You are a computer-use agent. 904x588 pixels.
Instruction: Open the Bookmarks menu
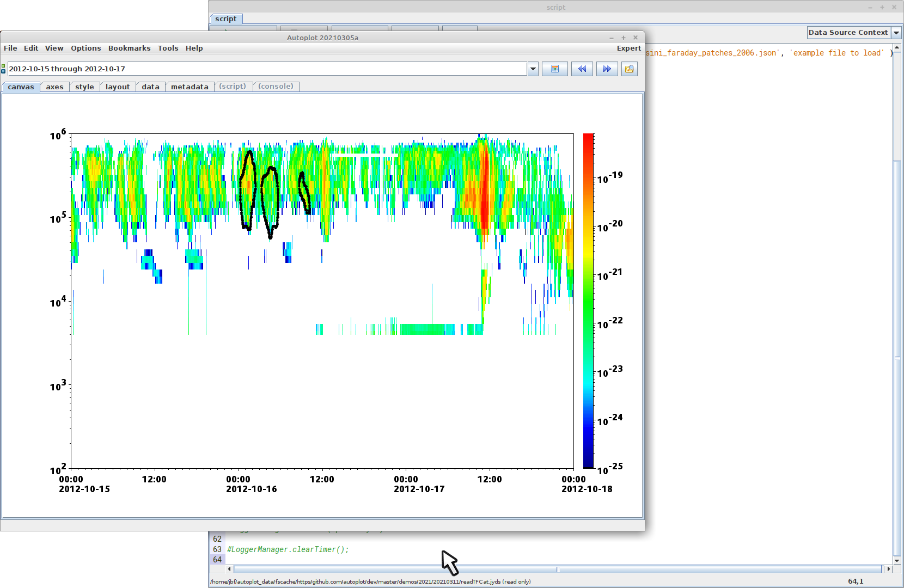130,48
